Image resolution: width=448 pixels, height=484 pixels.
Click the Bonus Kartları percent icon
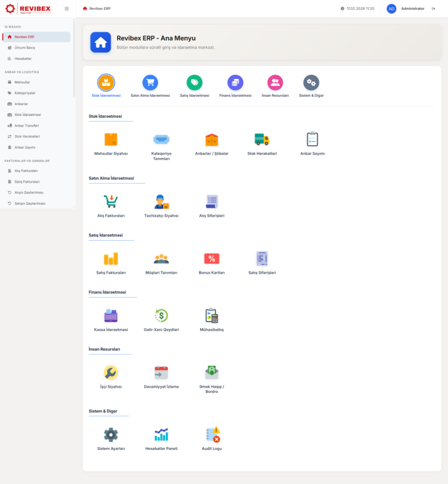pos(211,259)
